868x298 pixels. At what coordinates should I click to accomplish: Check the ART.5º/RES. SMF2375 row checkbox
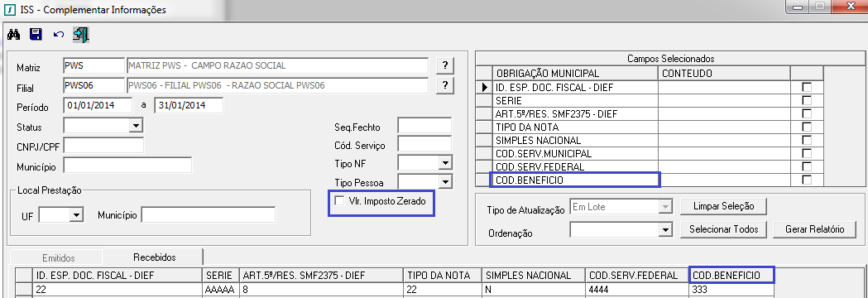tap(807, 113)
